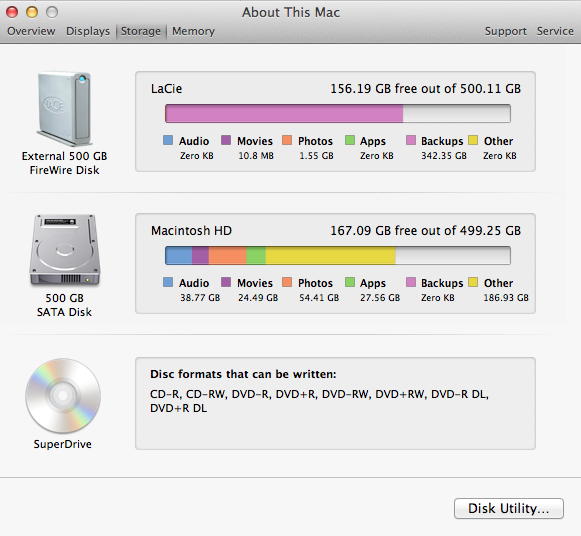Click the yellow minimize window button
Screen dimensions: 581x536
pos(32,12)
